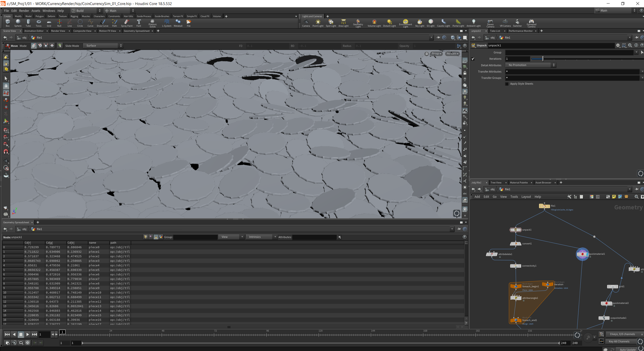Select the unpack1 node in network
The height and width of the screenshot is (351, 644).
point(515,230)
